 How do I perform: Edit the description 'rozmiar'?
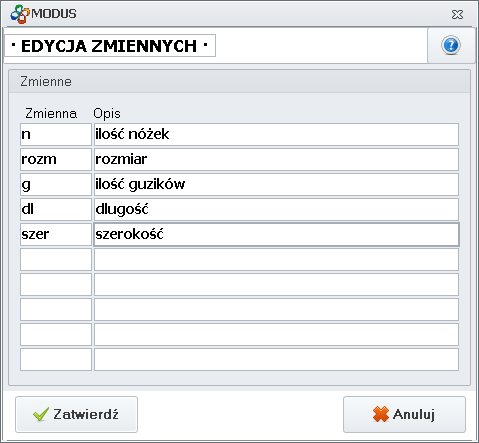pyautogui.click(x=276, y=159)
